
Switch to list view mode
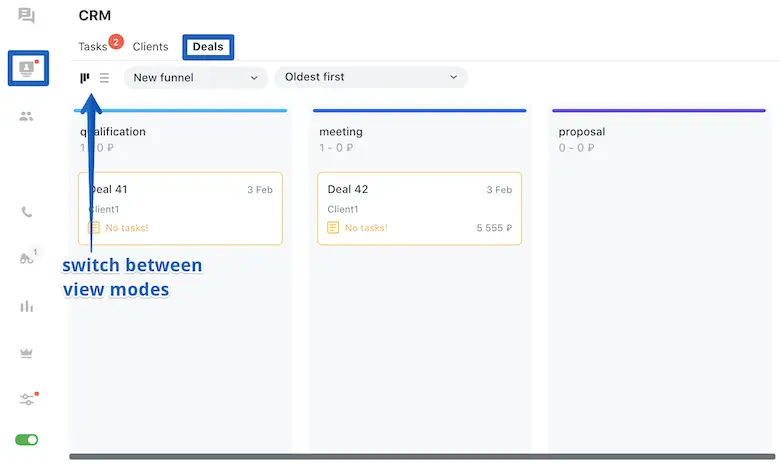point(104,77)
